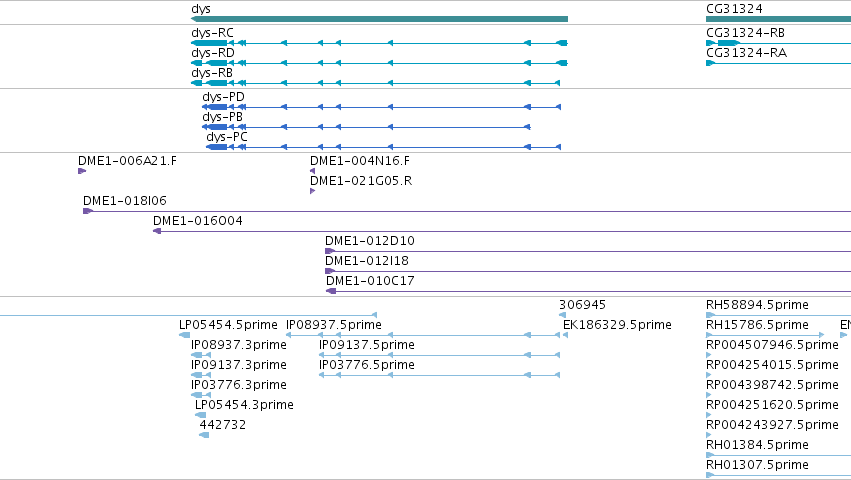Screen dimensions: 851x480
Task: Click the DME1-012D10 clone start arrow
Action: [x=330, y=251]
